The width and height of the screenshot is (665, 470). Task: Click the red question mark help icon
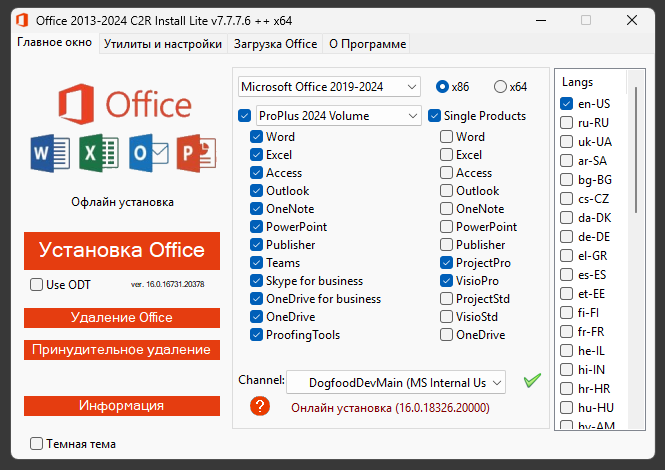[x=260, y=406]
